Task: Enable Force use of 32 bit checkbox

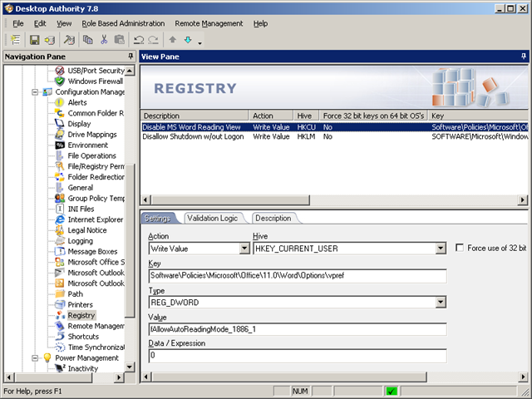Action: (x=460, y=248)
